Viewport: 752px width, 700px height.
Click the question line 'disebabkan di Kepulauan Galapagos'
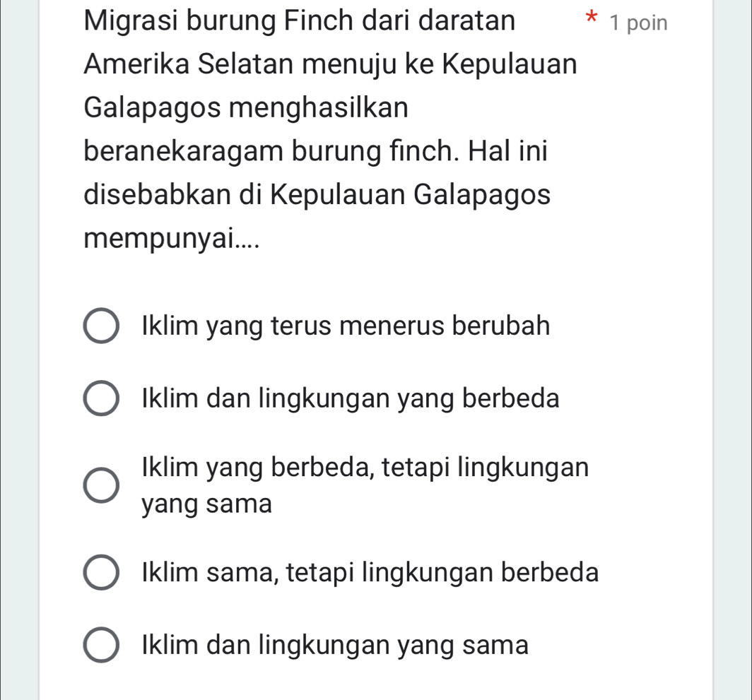coord(317,195)
